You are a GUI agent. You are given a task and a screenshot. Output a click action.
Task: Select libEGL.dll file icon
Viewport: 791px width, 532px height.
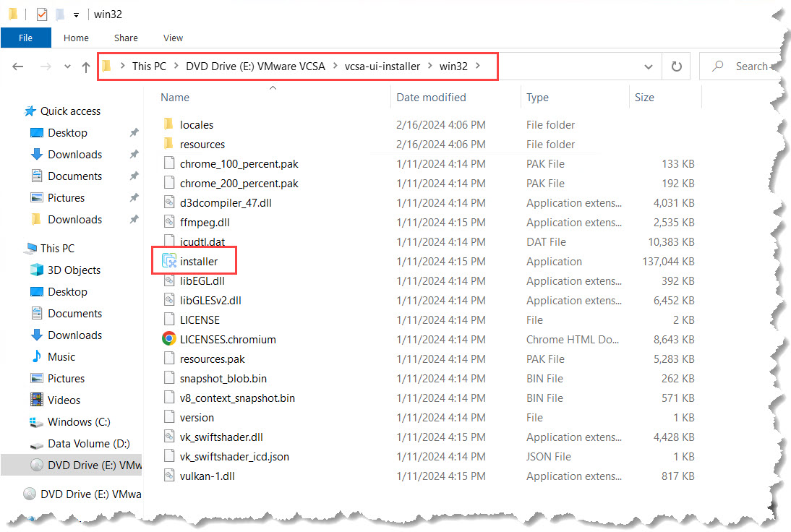(x=169, y=280)
